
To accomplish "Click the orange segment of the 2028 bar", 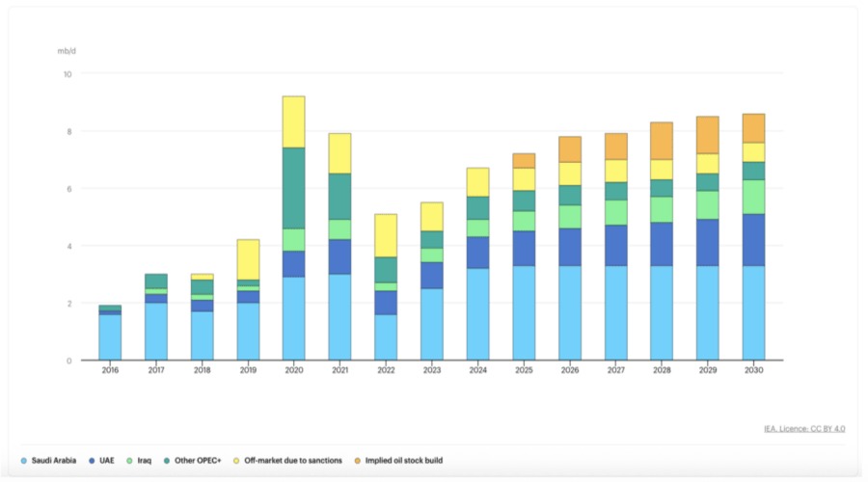I will (x=662, y=141).
